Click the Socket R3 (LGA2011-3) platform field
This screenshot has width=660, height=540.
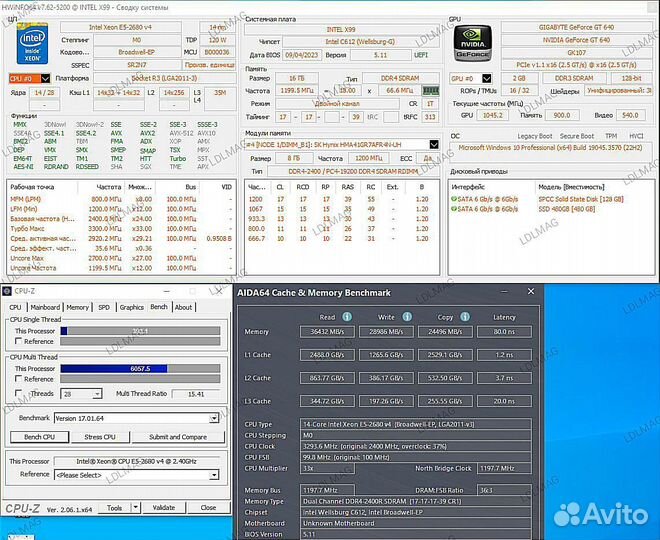tap(164, 78)
